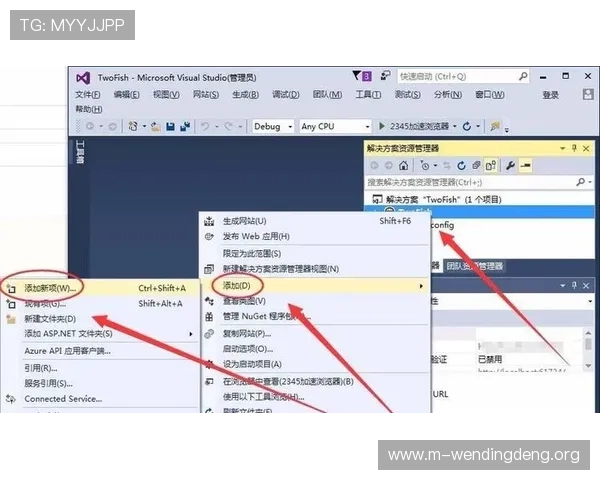The image size is (600, 480).
Task: Expand Pending Changes Filter dropdown arrow
Action: click(435, 166)
